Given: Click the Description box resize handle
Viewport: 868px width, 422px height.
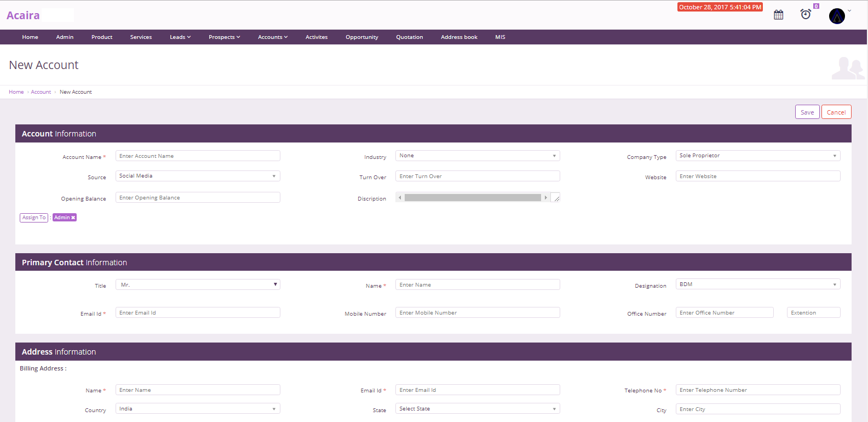Looking at the screenshot, I should [x=556, y=198].
